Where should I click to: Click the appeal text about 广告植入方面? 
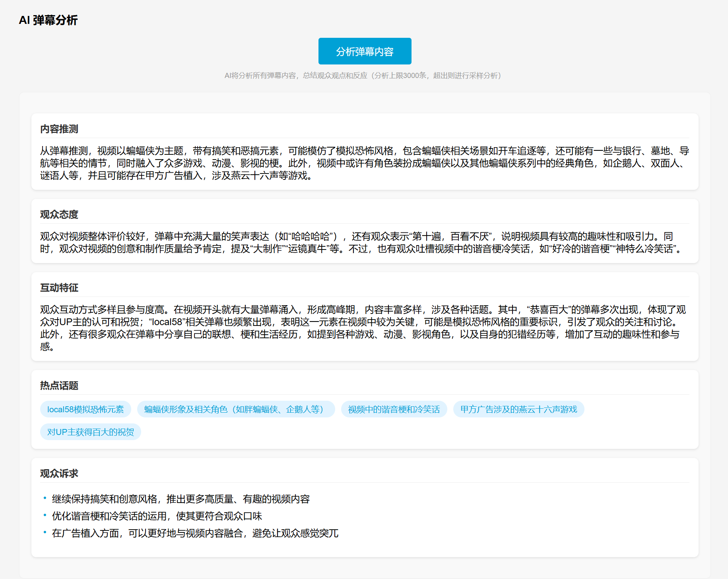[195, 533]
